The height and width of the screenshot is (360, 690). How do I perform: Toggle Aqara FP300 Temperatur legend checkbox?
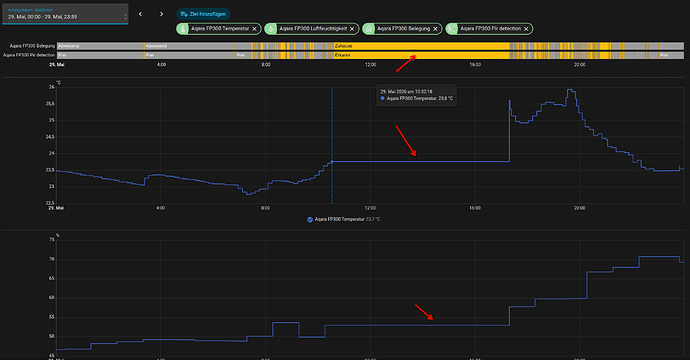[310, 220]
